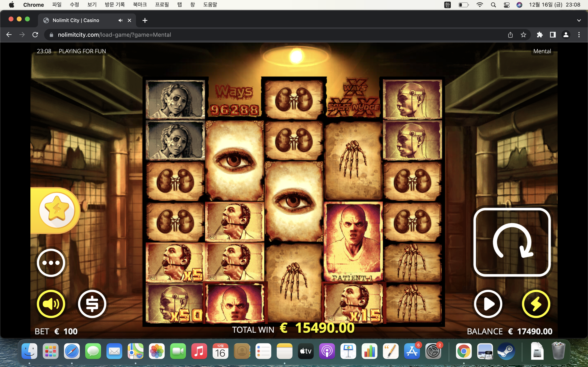588x367 pixels.
Task: Toggle fast spin lightning bolt button
Action: tap(536, 304)
